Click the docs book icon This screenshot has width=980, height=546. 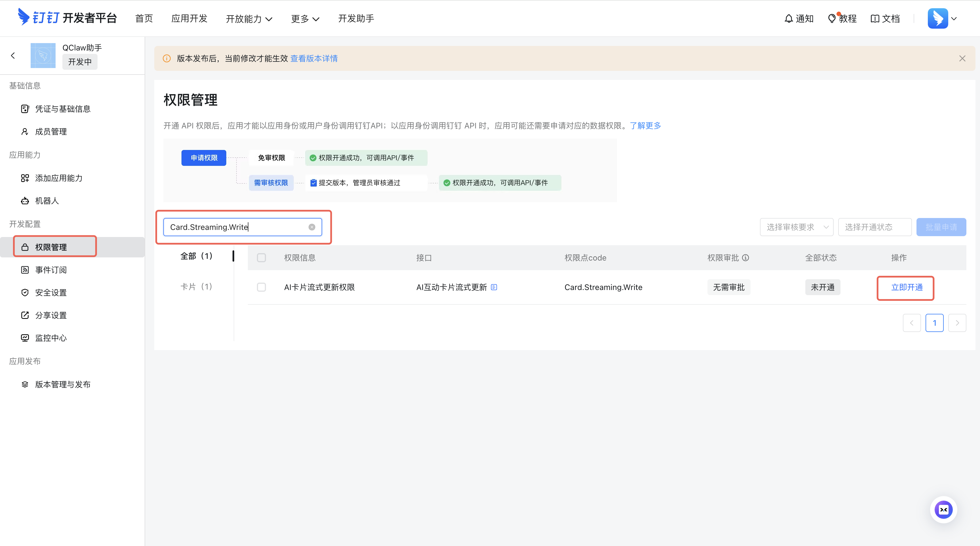click(875, 18)
